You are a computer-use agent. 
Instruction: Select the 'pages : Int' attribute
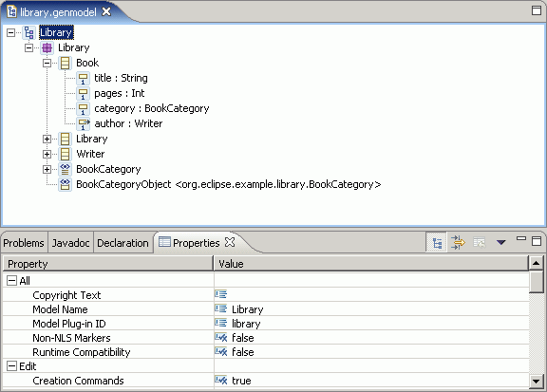pyautogui.click(x=120, y=93)
